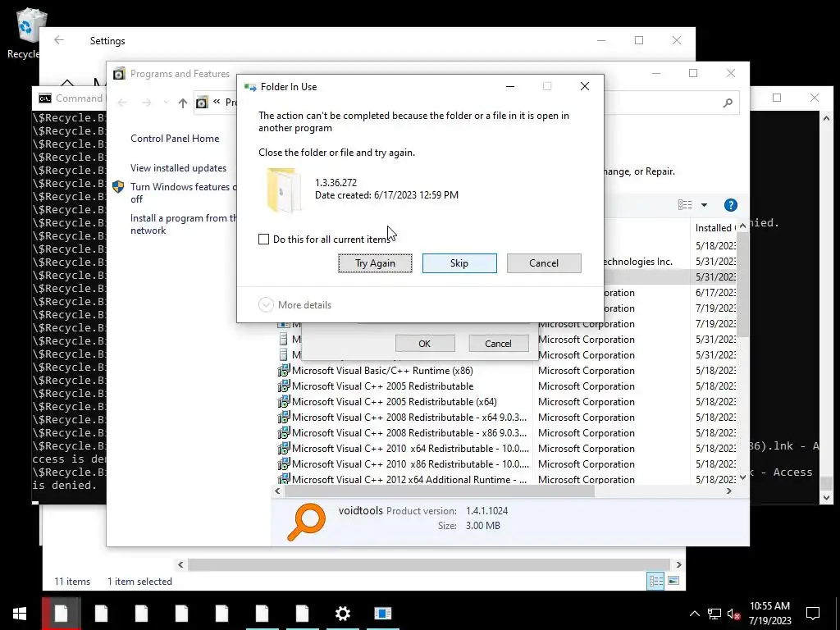Click scroll right arrow of programs list
This screenshot has height=630, width=840.
(729, 491)
